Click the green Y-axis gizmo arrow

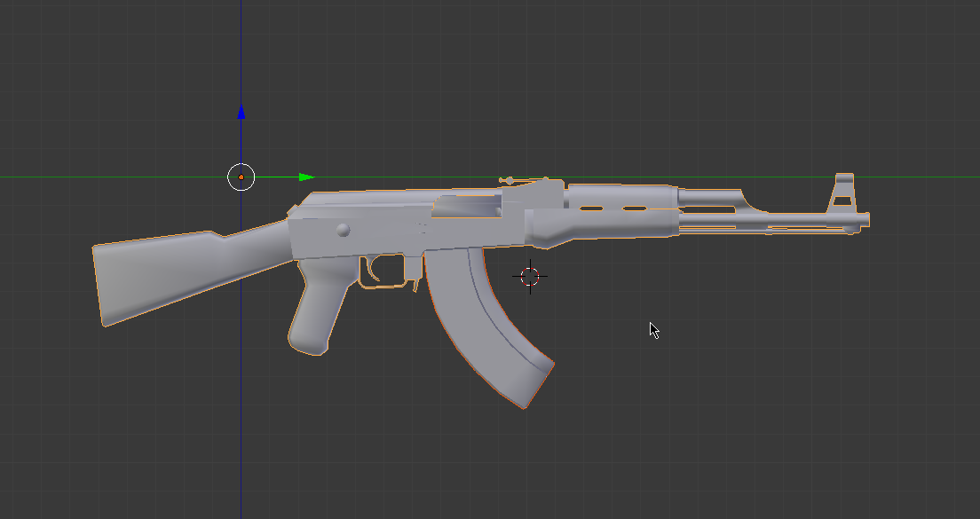[x=306, y=177]
